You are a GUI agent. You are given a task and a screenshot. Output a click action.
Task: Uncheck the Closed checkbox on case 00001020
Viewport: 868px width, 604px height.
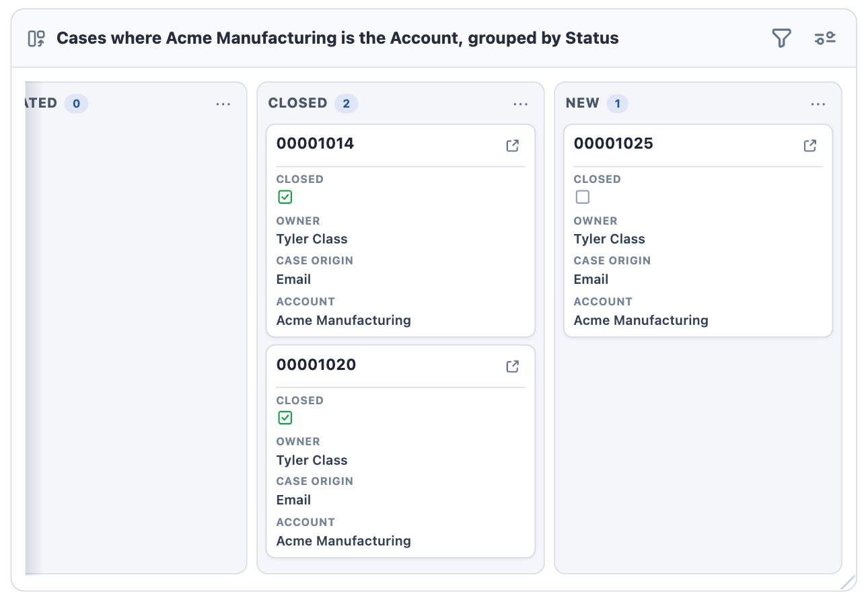coord(285,418)
